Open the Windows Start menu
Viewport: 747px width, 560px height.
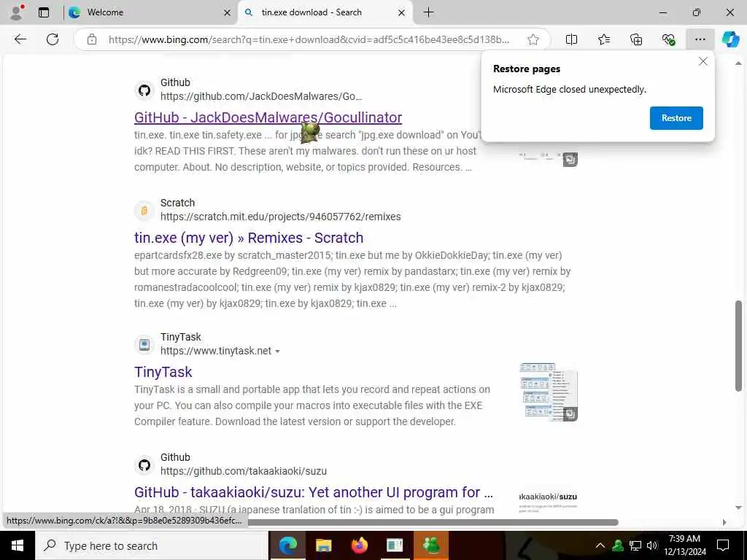click(x=18, y=545)
